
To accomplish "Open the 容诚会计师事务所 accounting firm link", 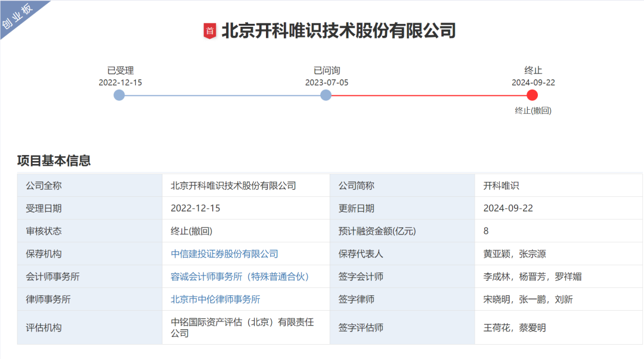I will pyautogui.click(x=240, y=277).
